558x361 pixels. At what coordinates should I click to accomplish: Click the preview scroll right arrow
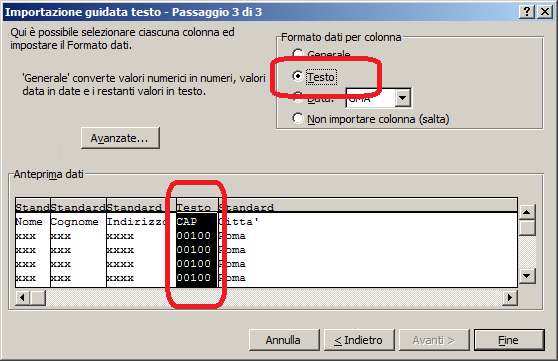point(510,298)
